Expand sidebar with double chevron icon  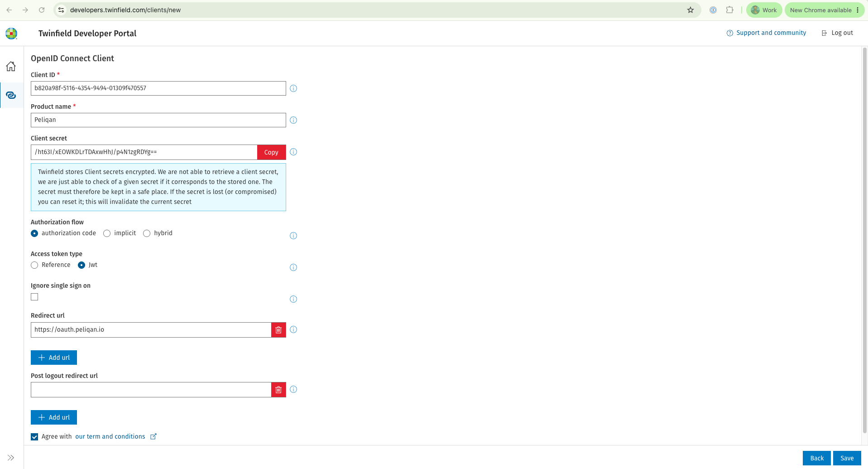(x=11, y=458)
